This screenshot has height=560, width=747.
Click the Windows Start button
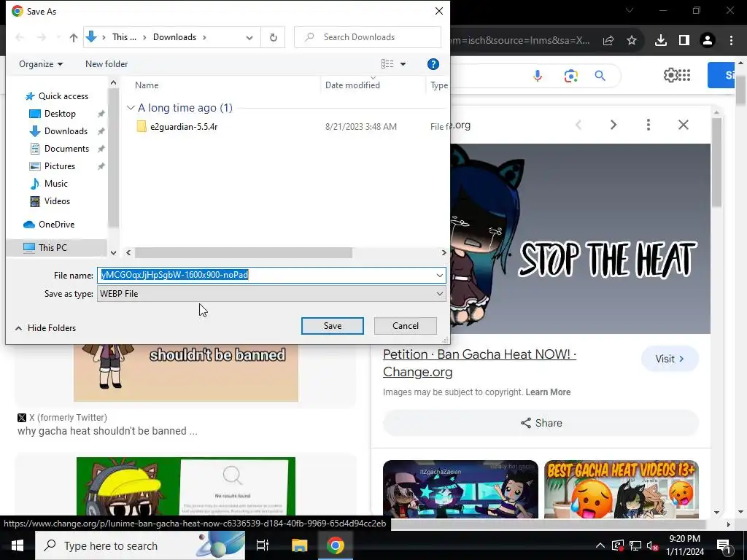click(x=18, y=545)
